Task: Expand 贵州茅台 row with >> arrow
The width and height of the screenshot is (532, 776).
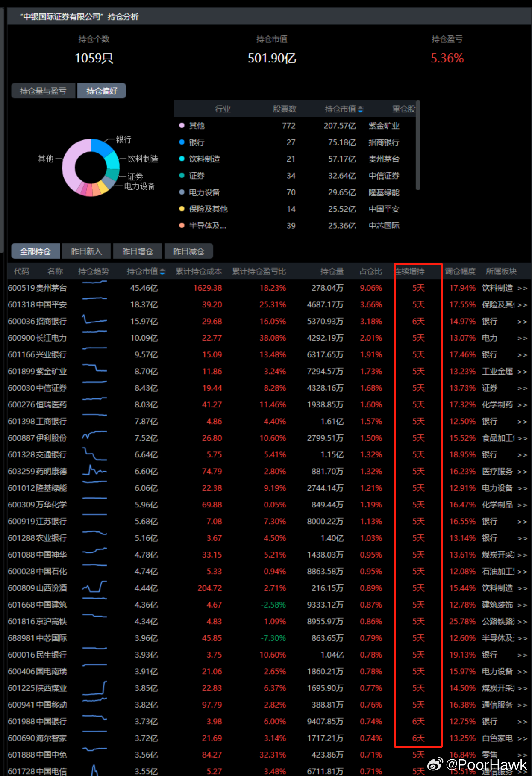Action: coord(522,289)
